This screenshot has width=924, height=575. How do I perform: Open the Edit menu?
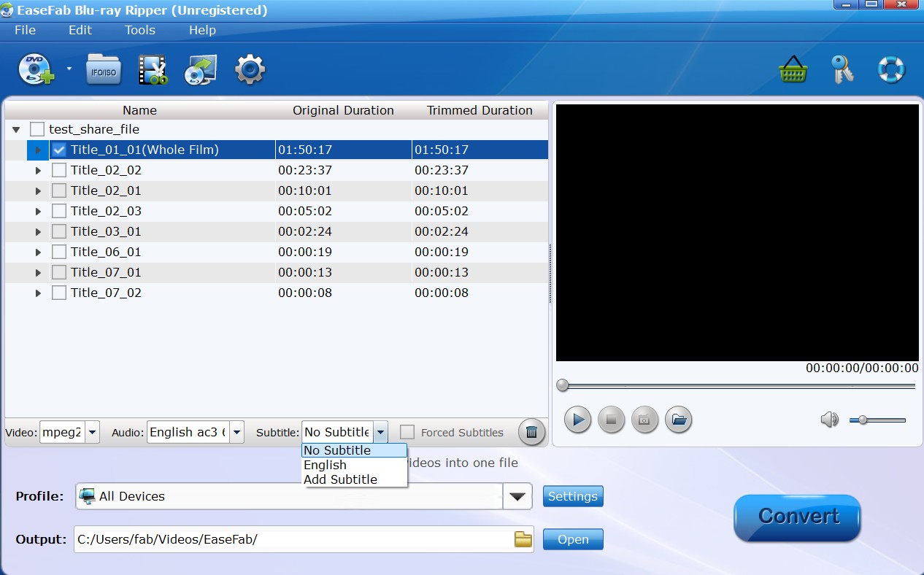click(80, 30)
